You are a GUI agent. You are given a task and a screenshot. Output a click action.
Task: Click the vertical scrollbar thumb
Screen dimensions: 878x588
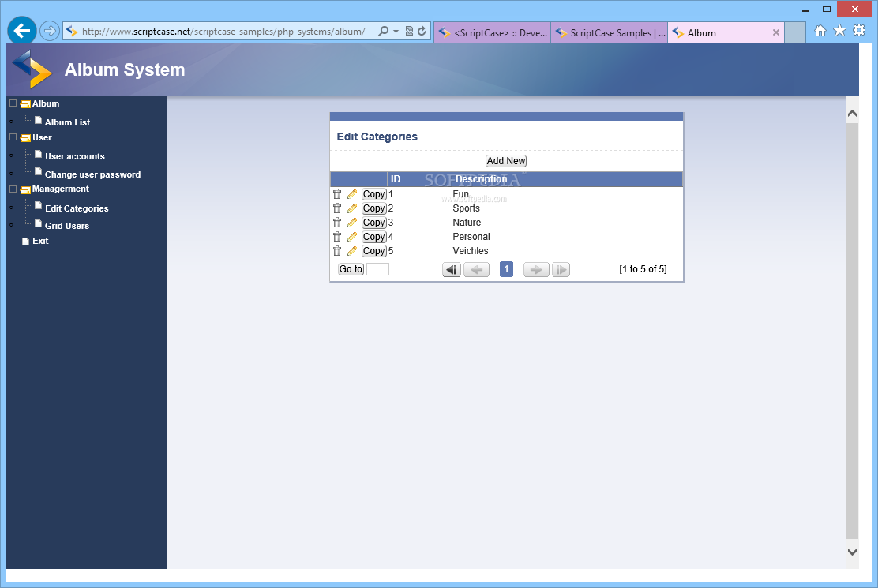(x=852, y=330)
